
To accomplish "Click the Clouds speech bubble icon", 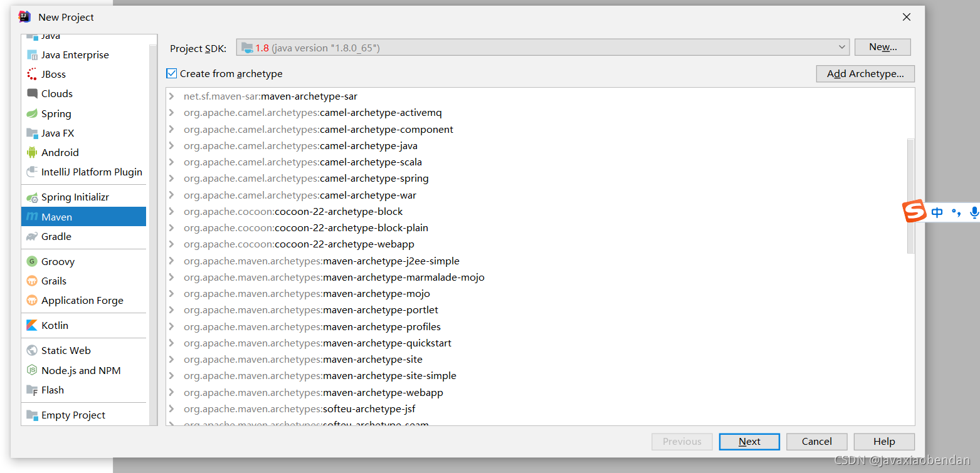I will click(32, 94).
